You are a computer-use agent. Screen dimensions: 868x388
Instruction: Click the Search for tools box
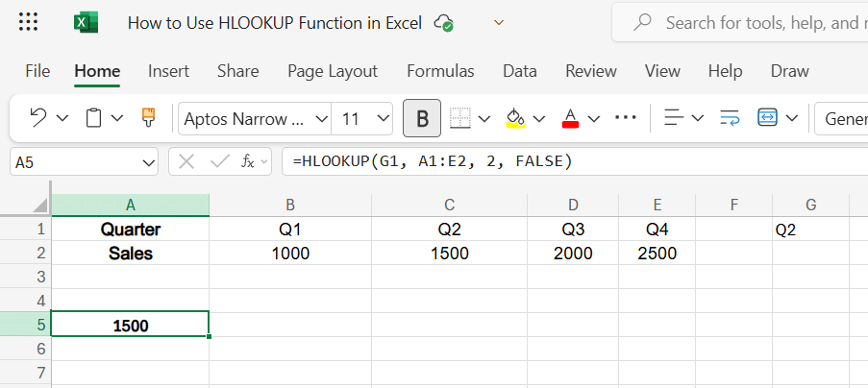coord(759,22)
